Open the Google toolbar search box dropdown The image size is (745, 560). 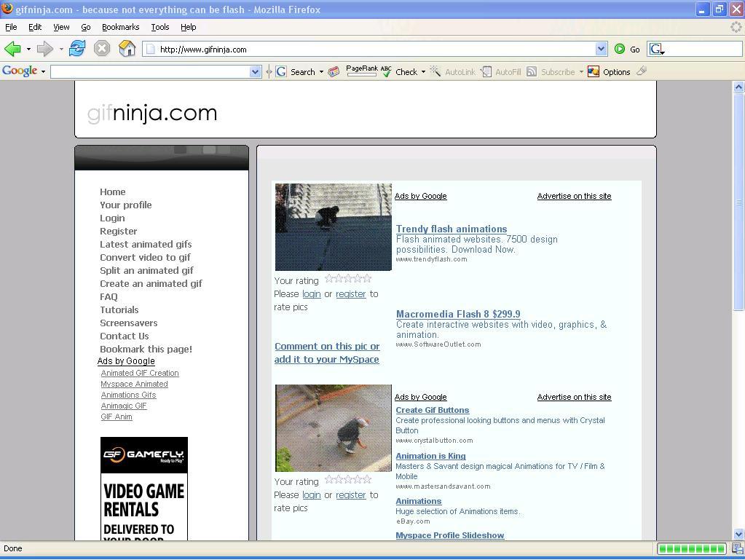[x=255, y=71]
